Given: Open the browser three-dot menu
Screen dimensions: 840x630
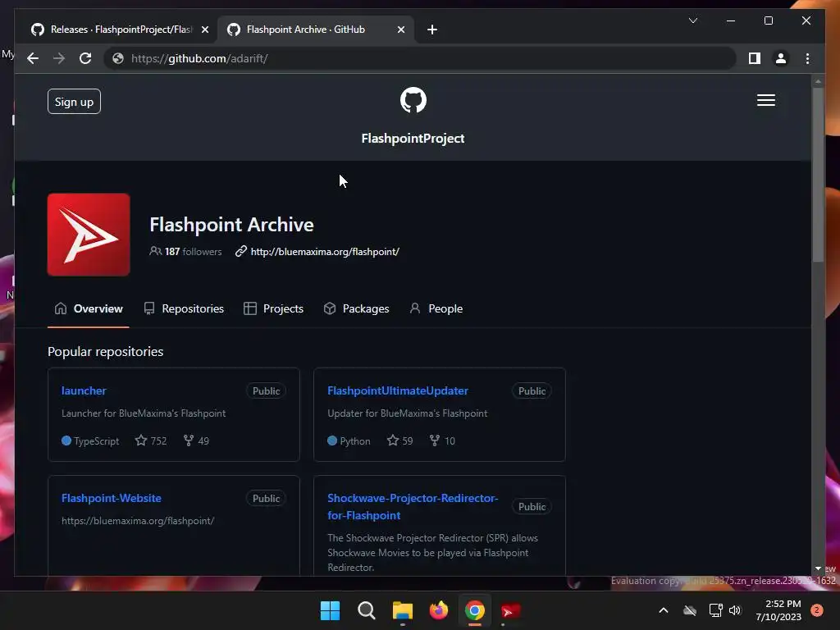Looking at the screenshot, I should pos(807,58).
